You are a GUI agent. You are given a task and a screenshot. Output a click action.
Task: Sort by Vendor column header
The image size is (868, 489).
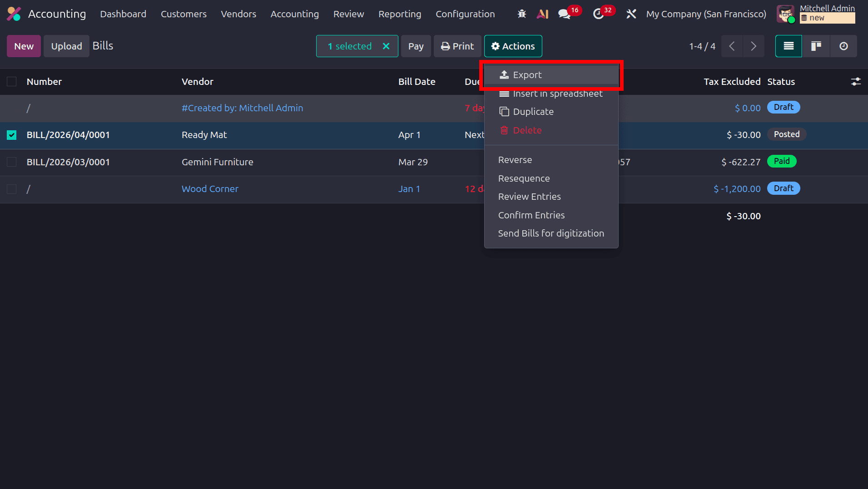tap(198, 82)
